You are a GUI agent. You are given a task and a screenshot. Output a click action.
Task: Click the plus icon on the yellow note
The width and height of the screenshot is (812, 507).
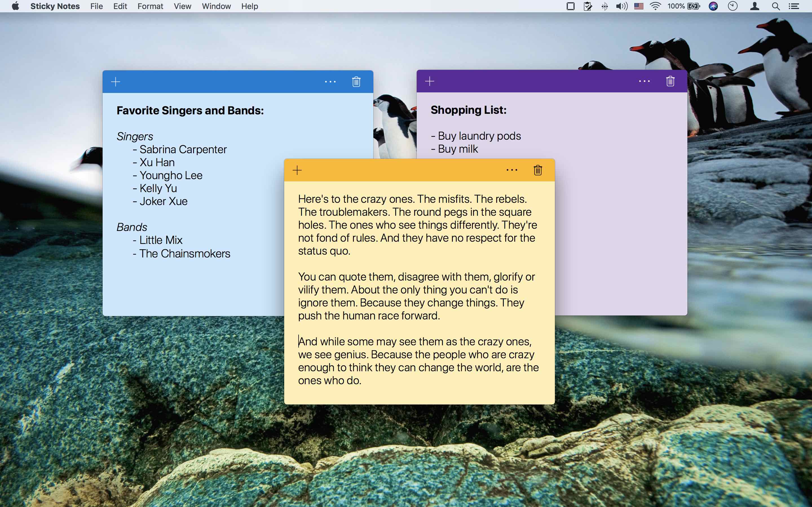click(x=297, y=170)
